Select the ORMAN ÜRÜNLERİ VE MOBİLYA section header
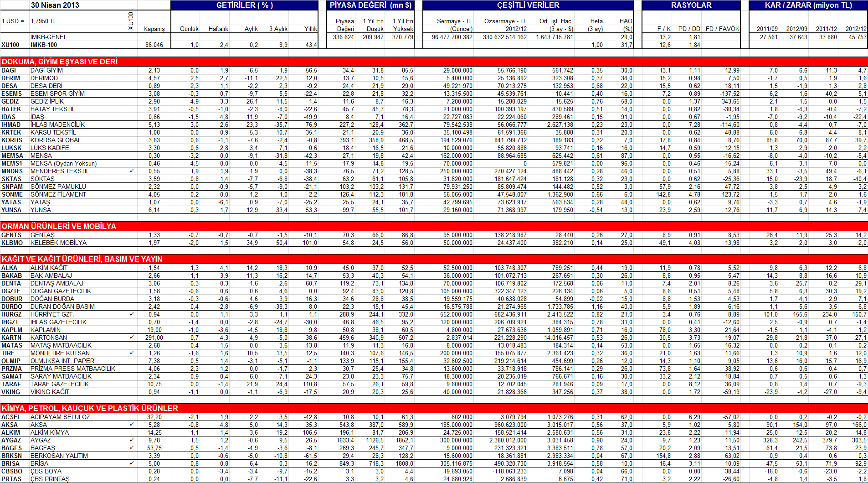Screen dimensions: 868x483 coord(59,226)
